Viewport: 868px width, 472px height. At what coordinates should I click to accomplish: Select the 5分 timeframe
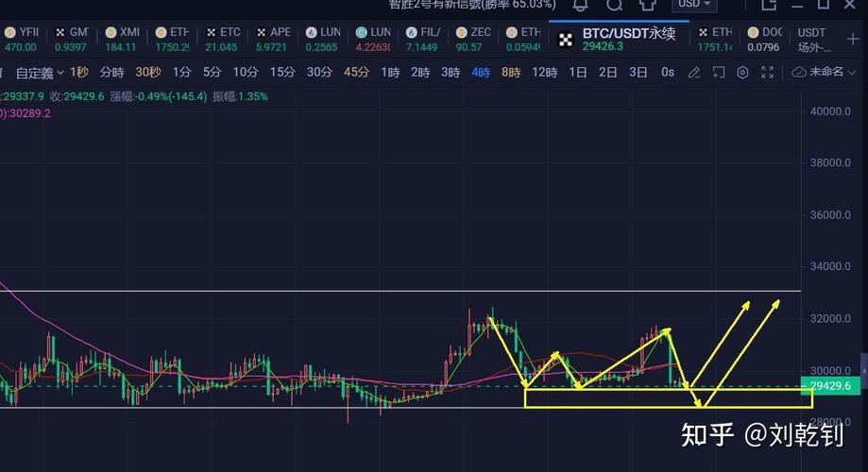[212, 72]
